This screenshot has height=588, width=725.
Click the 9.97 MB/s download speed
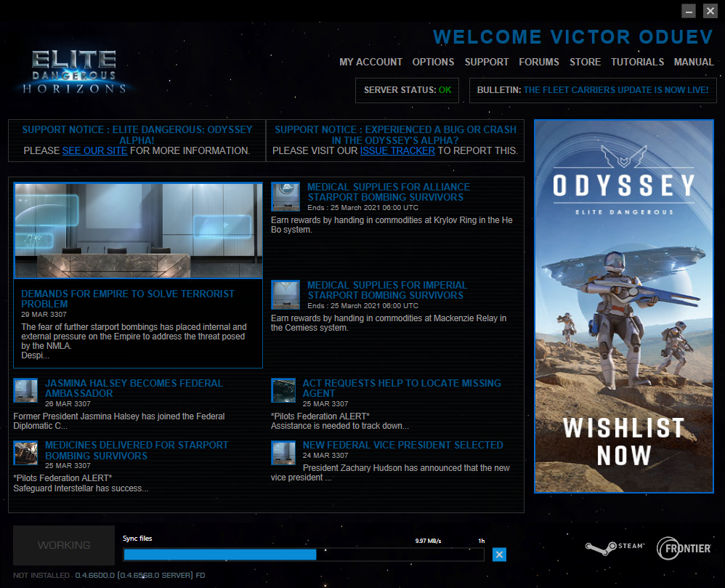point(428,541)
